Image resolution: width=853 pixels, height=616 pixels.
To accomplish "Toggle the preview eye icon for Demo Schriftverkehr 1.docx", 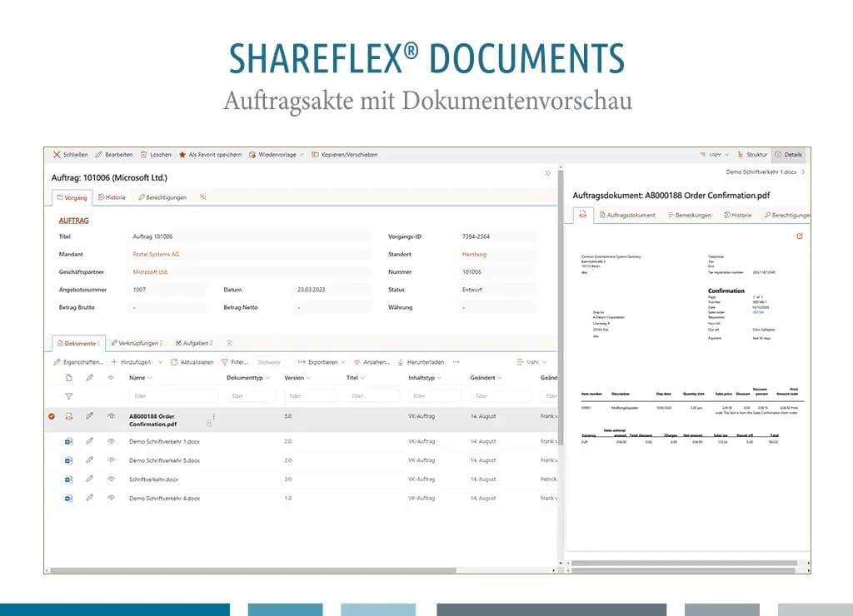I will pos(112,441).
